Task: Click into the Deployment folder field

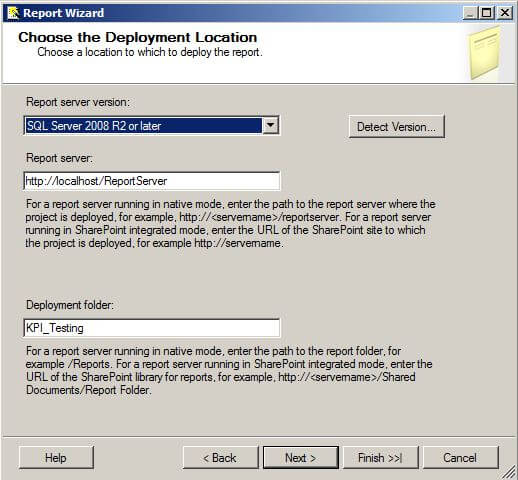Action: (x=152, y=328)
